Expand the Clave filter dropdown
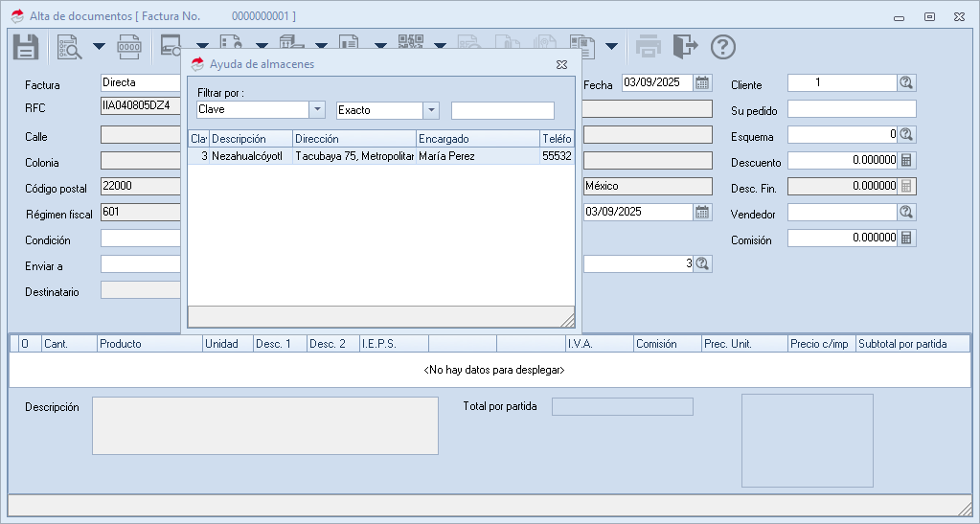Screen dimensions: 980x524 click(x=317, y=110)
